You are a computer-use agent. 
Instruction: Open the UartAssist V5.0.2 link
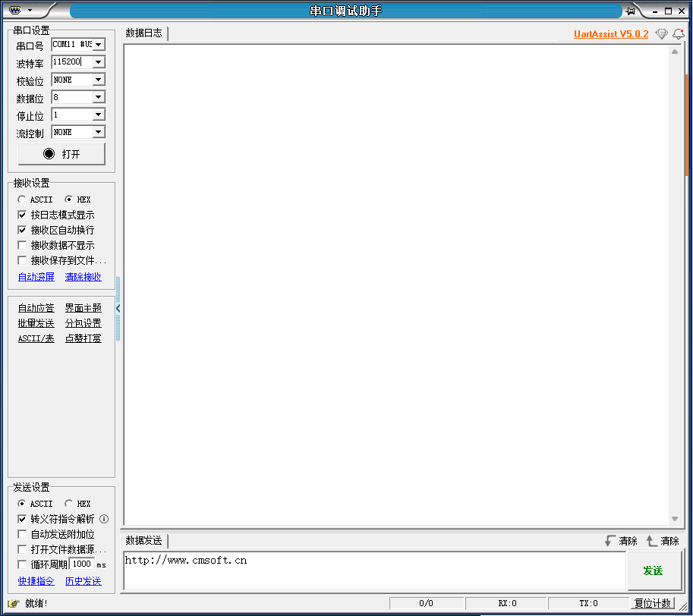coord(611,34)
